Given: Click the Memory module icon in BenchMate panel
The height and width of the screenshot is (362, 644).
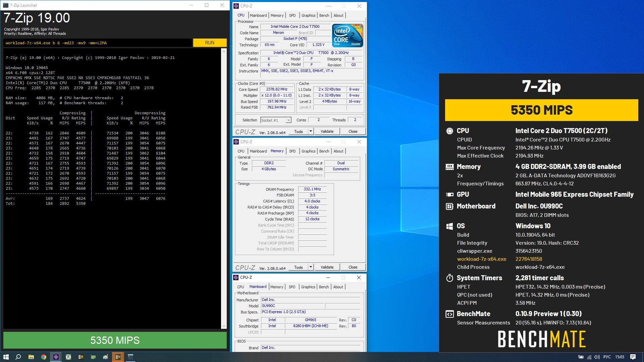Looking at the screenshot, I should pos(449,167).
